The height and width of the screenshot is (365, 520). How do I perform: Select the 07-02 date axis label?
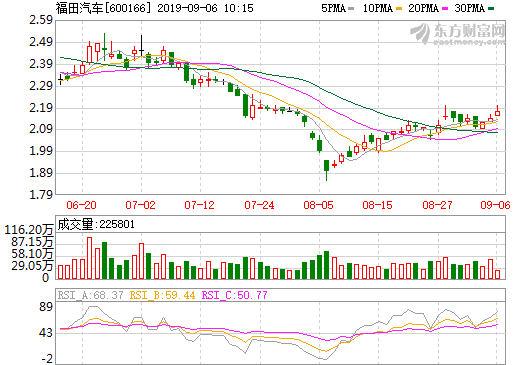tap(141, 205)
